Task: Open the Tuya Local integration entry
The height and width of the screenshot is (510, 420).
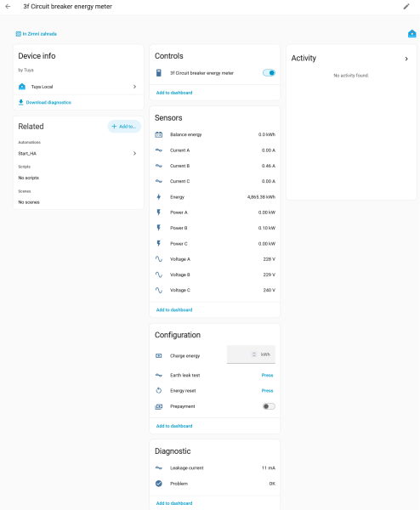Action: (78, 87)
